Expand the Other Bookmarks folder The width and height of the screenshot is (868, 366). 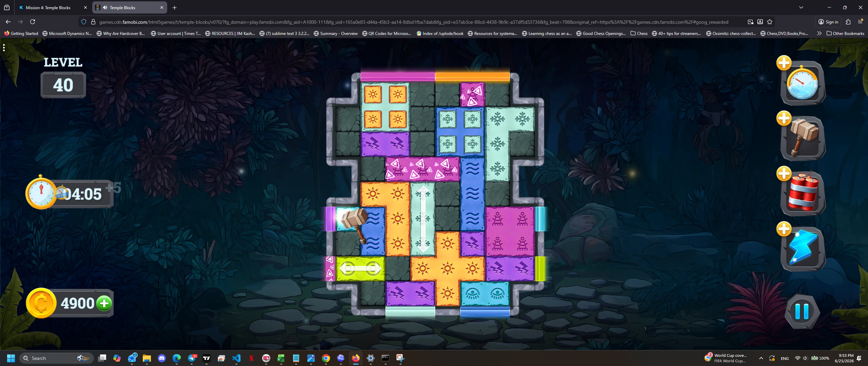[x=845, y=33]
